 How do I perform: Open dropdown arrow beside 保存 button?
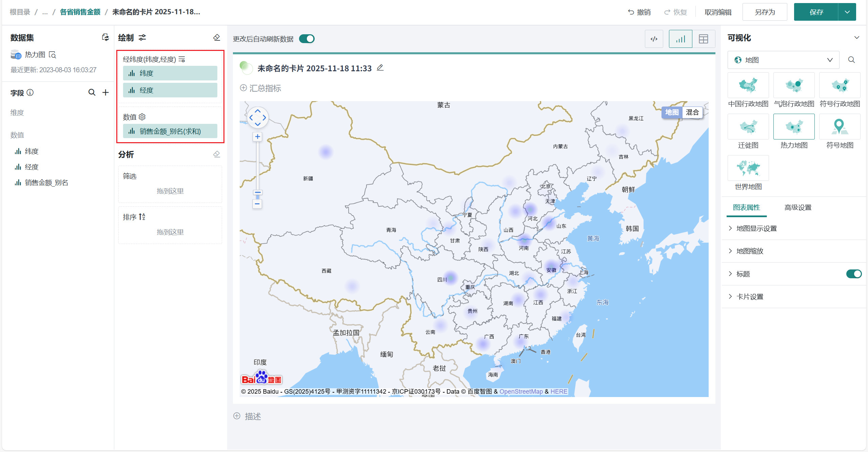[847, 12]
